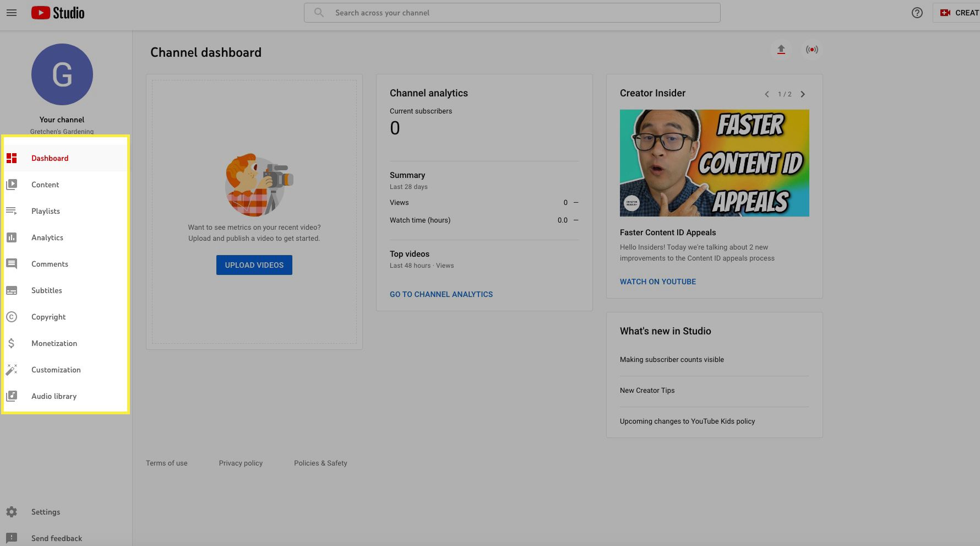Open Dashboard in the sidebar

point(50,158)
